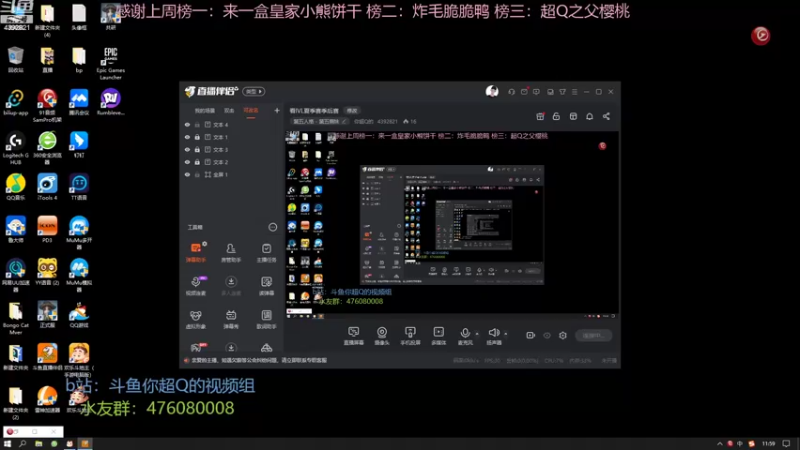Click the share icon in header toolbar
800x450 pixels.
pos(606,116)
